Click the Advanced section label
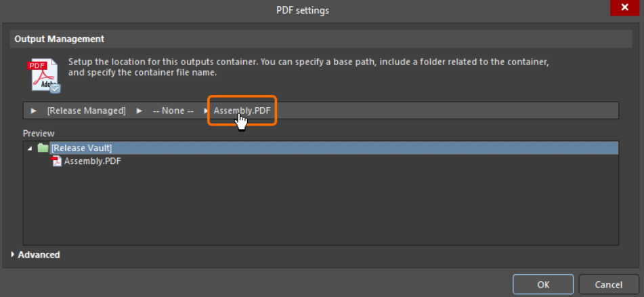This screenshot has width=644, height=297. (x=39, y=255)
